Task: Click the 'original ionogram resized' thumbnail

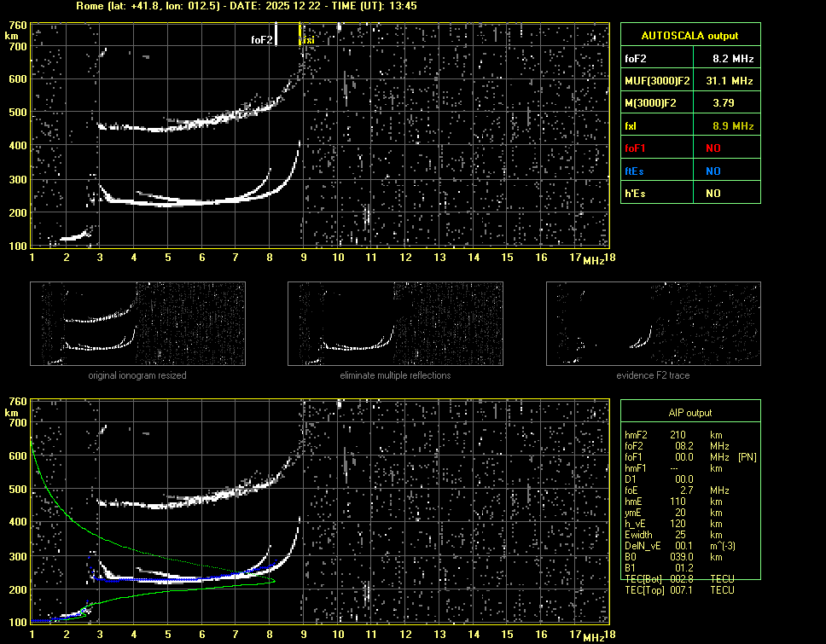Action: (137, 323)
